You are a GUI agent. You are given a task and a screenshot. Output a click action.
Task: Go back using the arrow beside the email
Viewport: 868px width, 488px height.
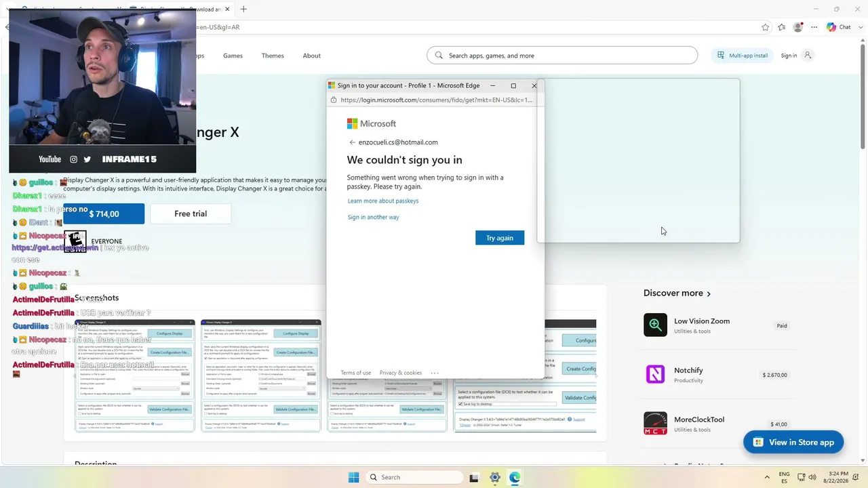tap(352, 142)
